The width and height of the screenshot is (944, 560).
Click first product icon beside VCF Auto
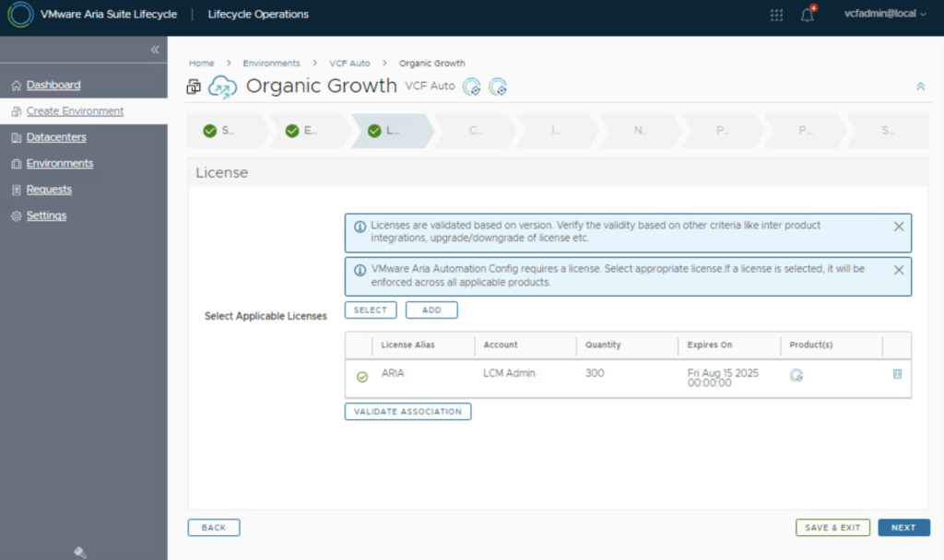pyautogui.click(x=471, y=87)
